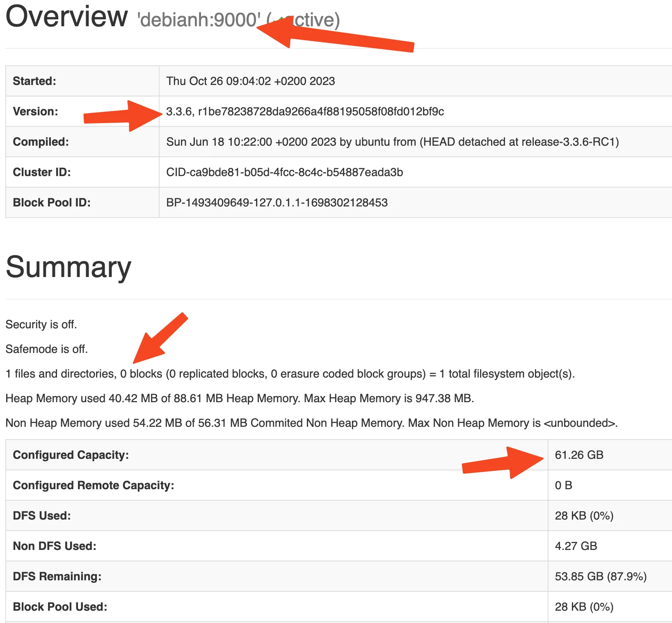The image size is (672, 623).
Task: Click the Summary heading
Action: 69,267
